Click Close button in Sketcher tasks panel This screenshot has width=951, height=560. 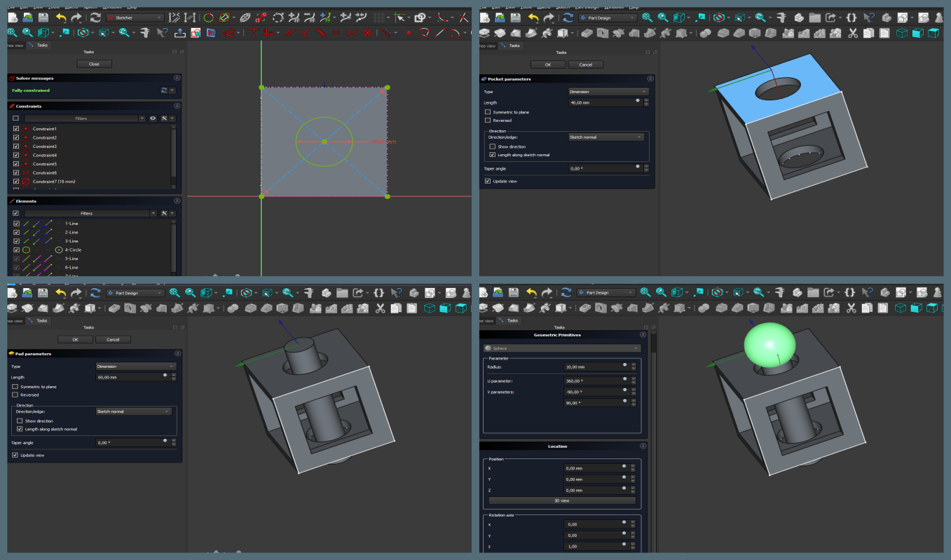94,64
